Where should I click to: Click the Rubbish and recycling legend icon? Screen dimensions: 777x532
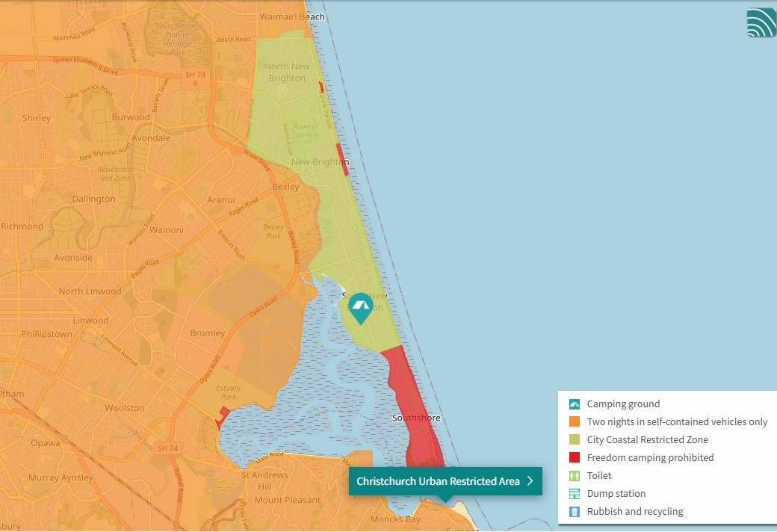[x=575, y=512]
